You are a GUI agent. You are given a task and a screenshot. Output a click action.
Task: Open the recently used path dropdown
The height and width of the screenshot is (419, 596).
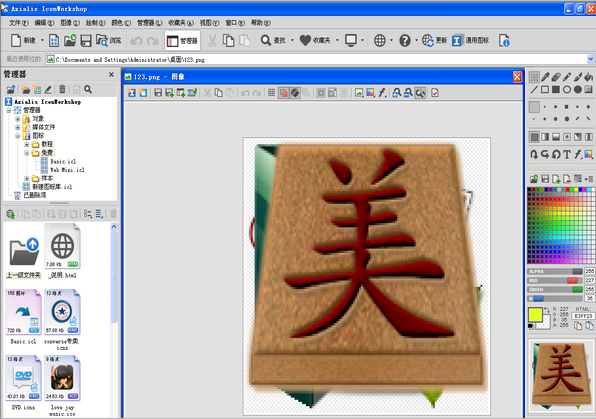(591, 59)
